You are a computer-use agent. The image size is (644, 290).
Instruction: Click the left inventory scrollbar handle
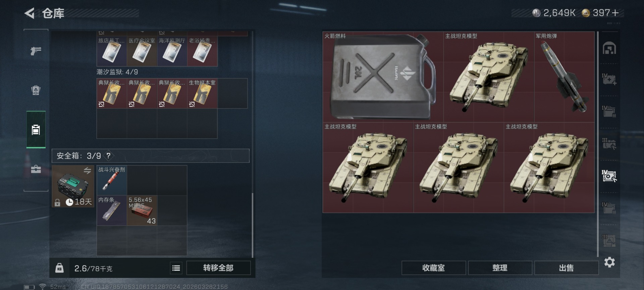[252, 225]
